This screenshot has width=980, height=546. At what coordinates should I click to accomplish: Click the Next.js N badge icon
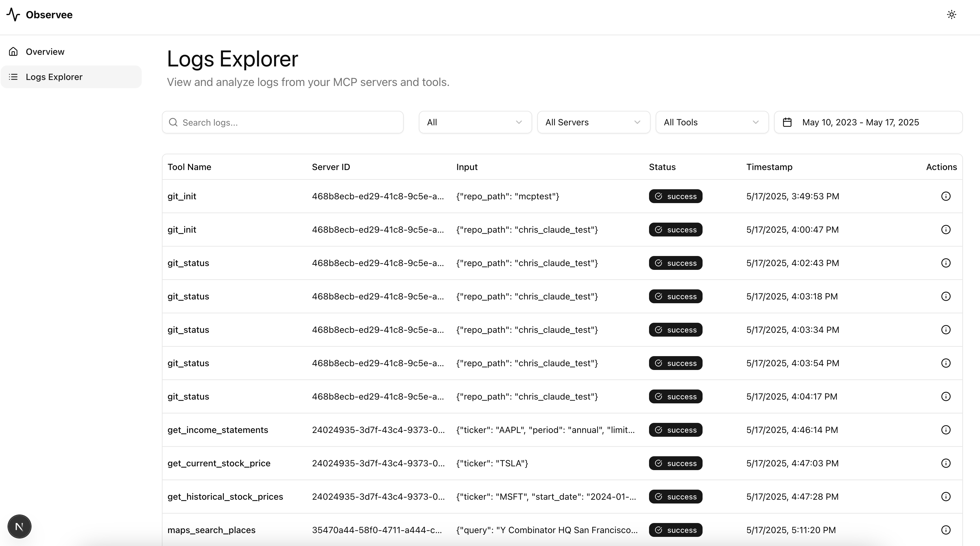pyautogui.click(x=20, y=526)
